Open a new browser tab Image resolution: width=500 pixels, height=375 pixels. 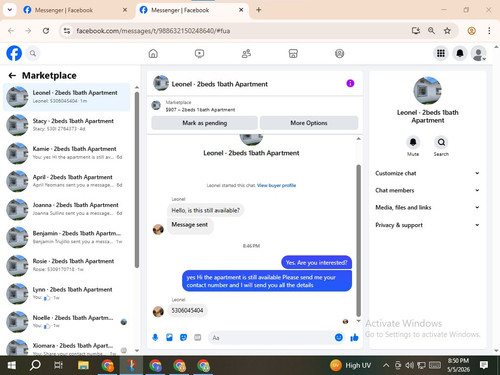click(x=259, y=10)
